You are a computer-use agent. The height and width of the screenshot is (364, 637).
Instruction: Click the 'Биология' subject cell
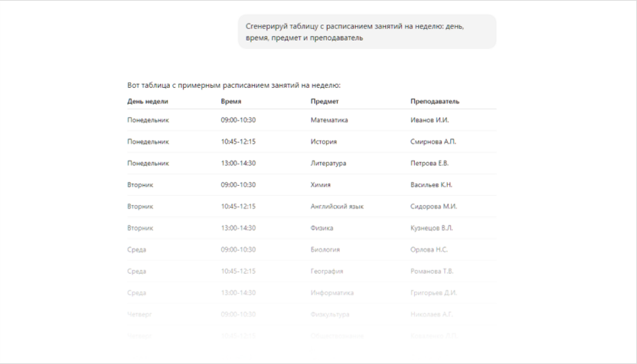click(325, 249)
